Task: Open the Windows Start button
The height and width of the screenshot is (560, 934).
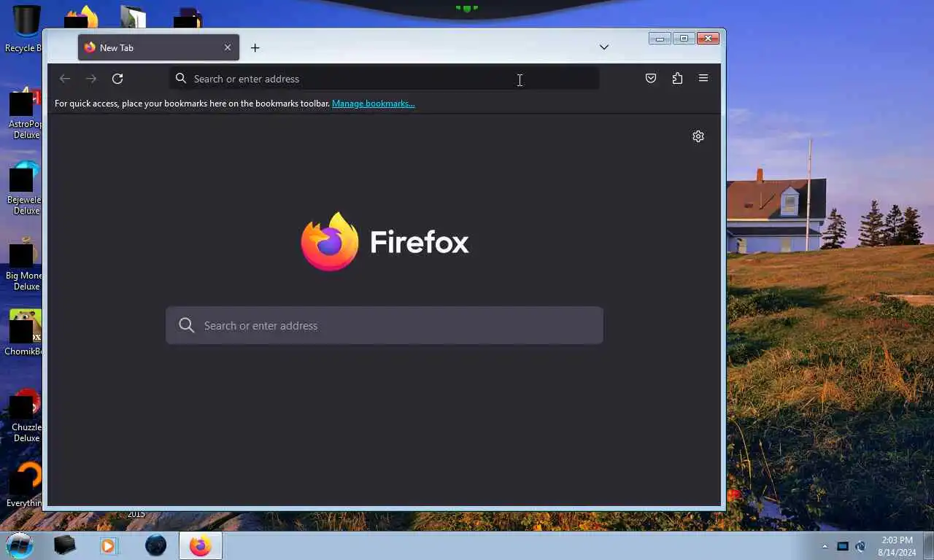Action: (20, 545)
